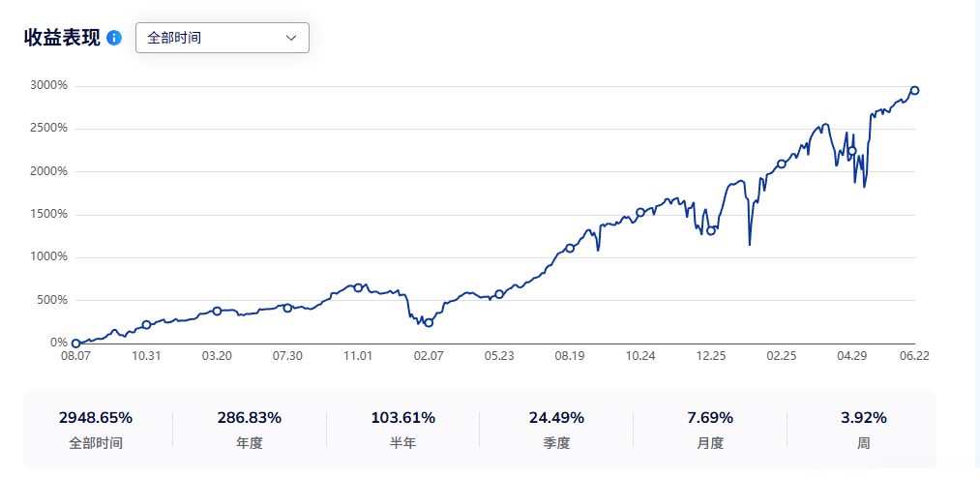The width and height of the screenshot is (980, 478).
Task: Click the low-point marker above 02.07
Action: (429, 322)
